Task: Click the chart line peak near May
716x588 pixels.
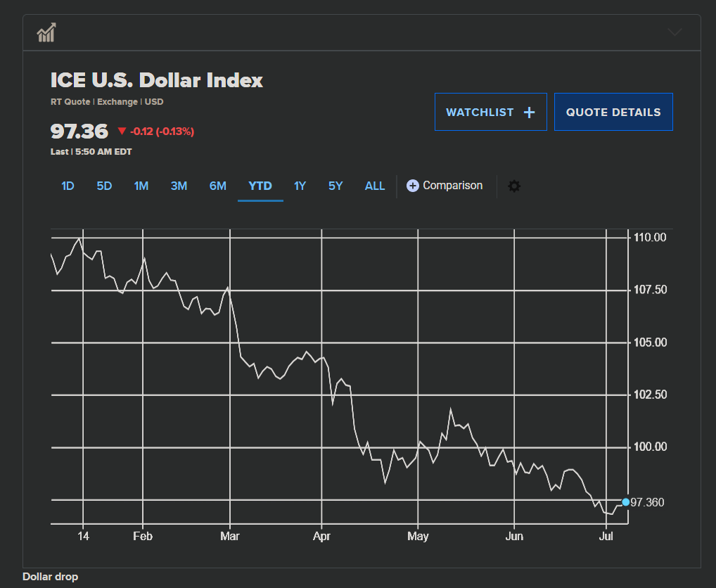Action: (x=451, y=409)
